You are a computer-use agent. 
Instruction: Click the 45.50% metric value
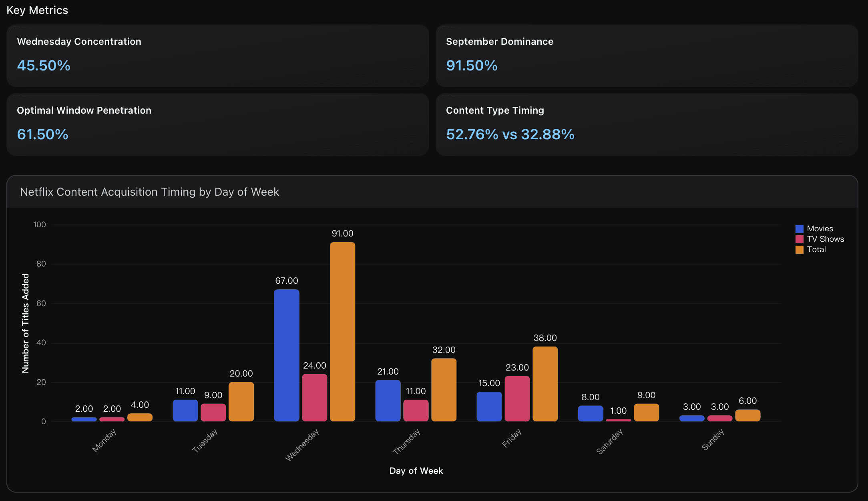(43, 66)
